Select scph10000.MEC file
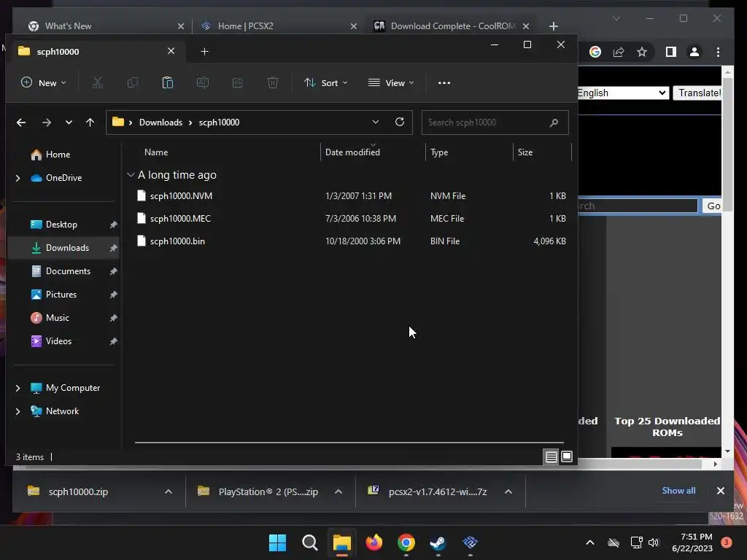The width and height of the screenshot is (747, 560). click(180, 219)
